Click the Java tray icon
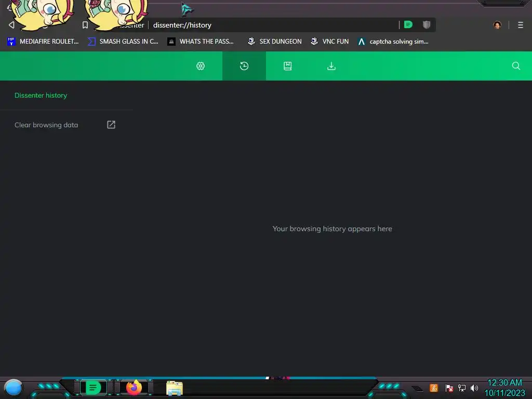 434,388
